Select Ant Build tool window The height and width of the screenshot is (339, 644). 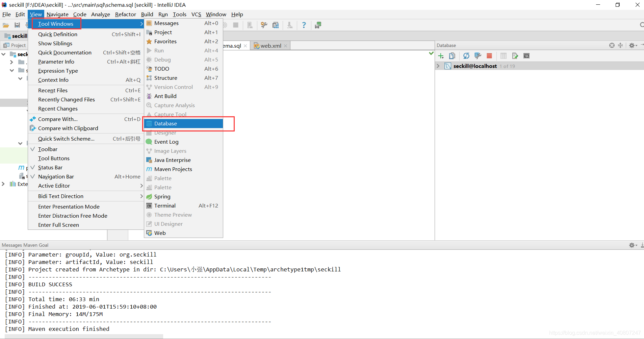point(183,96)
